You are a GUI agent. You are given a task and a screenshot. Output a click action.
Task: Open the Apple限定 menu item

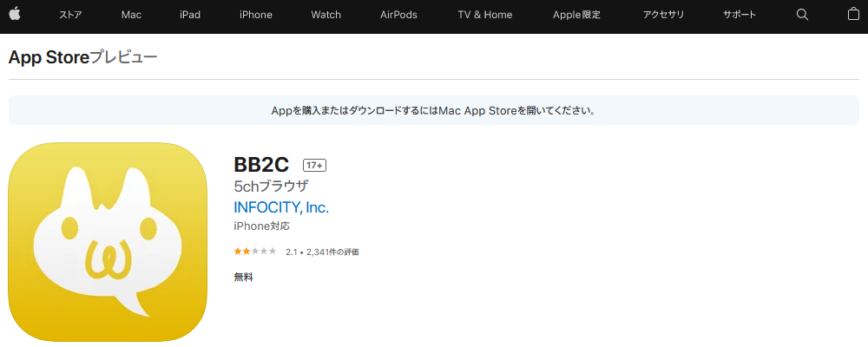point(576,15)
